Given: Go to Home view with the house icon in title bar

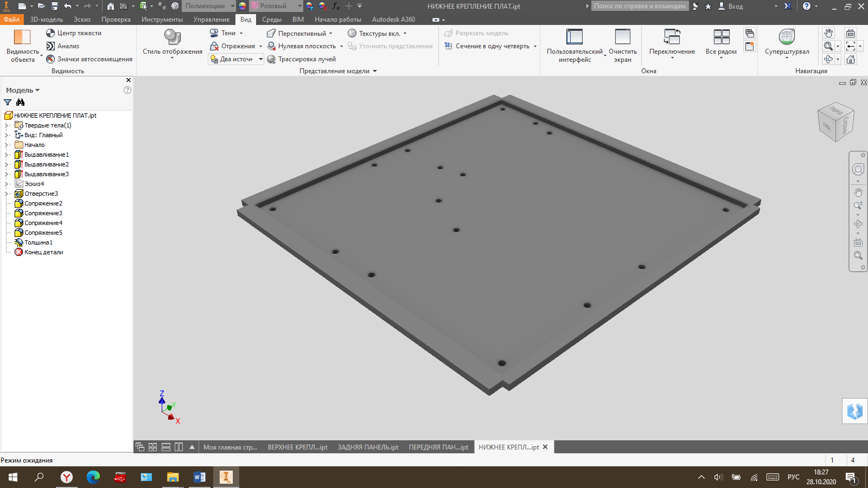Looking at the screenshot, I should click(111, 6).
